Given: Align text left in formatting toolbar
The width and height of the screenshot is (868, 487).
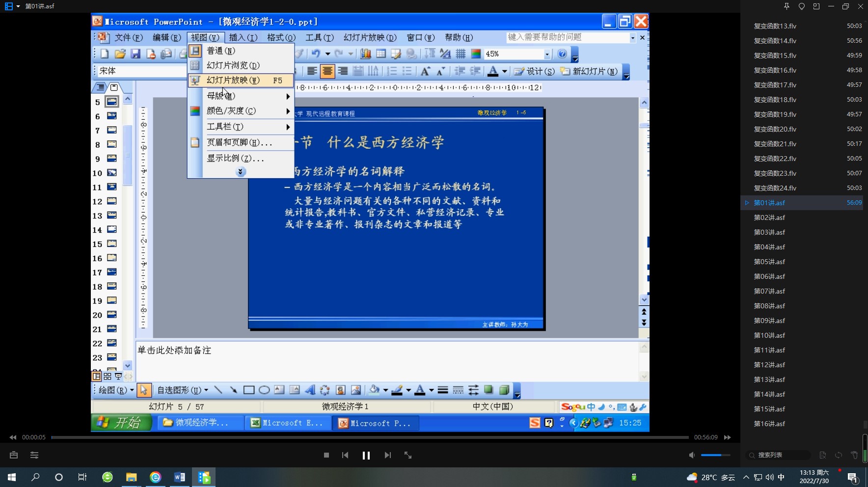Looking at the screenshot, I should pos(312,71).
